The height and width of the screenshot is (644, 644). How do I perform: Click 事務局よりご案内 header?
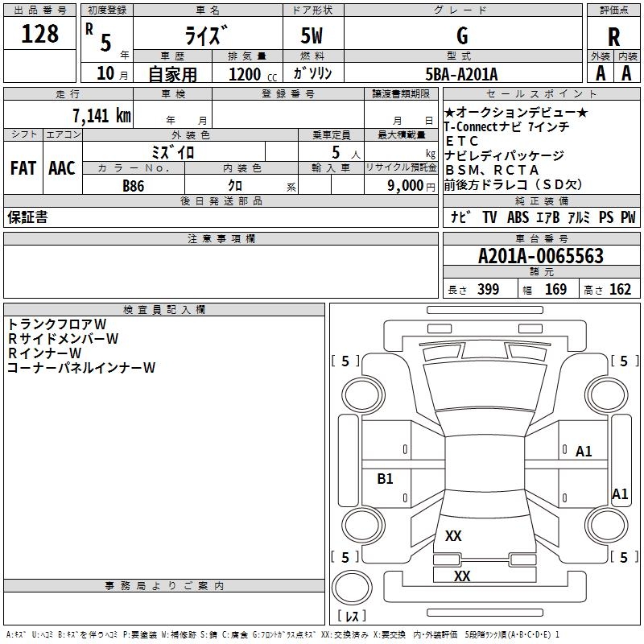click(x=164, y=586)
